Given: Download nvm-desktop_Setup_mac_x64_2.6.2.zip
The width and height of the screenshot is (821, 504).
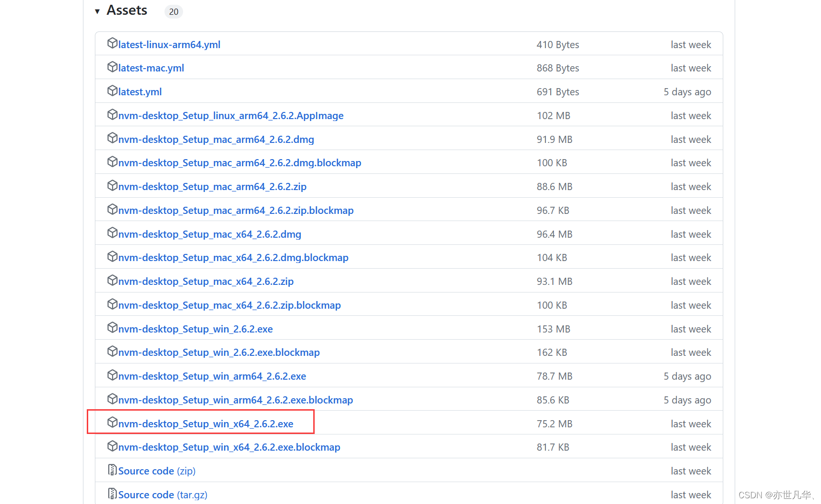Looking at the screenshot, I should point(206,282).
